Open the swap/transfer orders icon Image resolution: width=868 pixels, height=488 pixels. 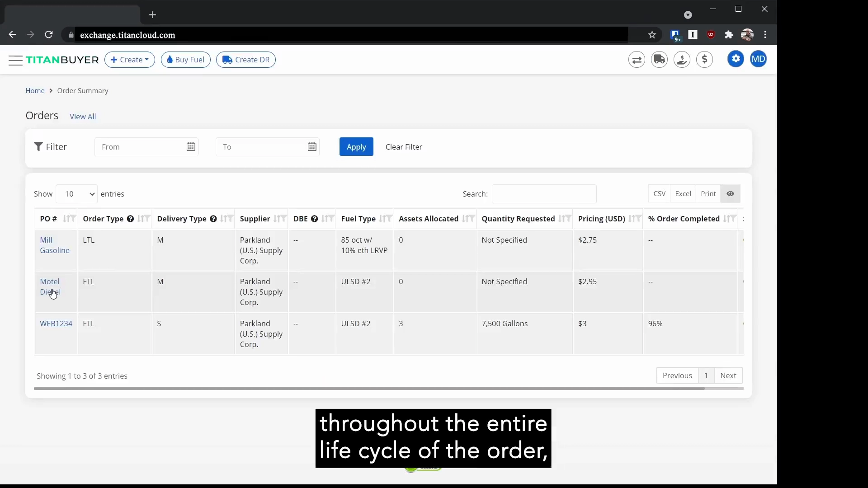[637, 59]
